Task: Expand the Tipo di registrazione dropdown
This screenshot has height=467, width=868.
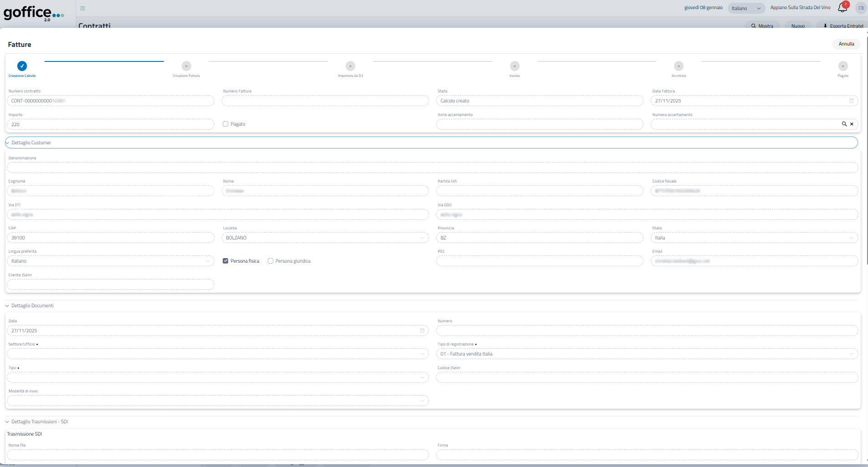Action: tap(851, 354)
